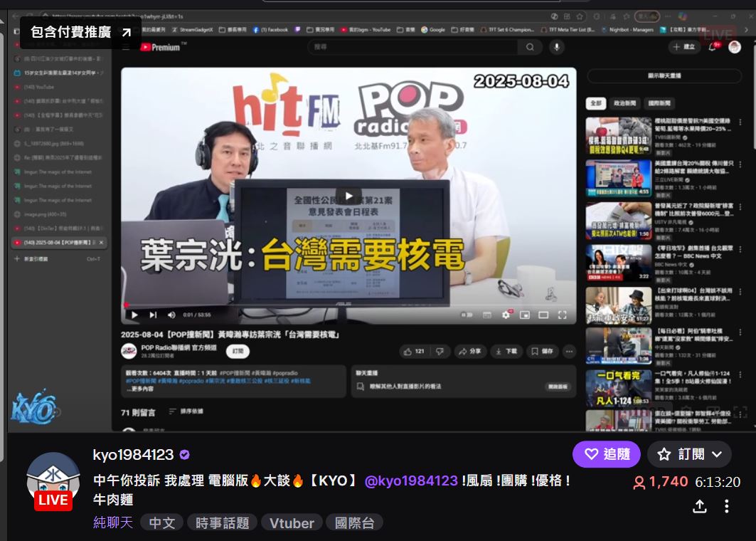Open the 凡人1-124 video thumbnail
This screenshot has width=756, height=541.
point(619,389)
